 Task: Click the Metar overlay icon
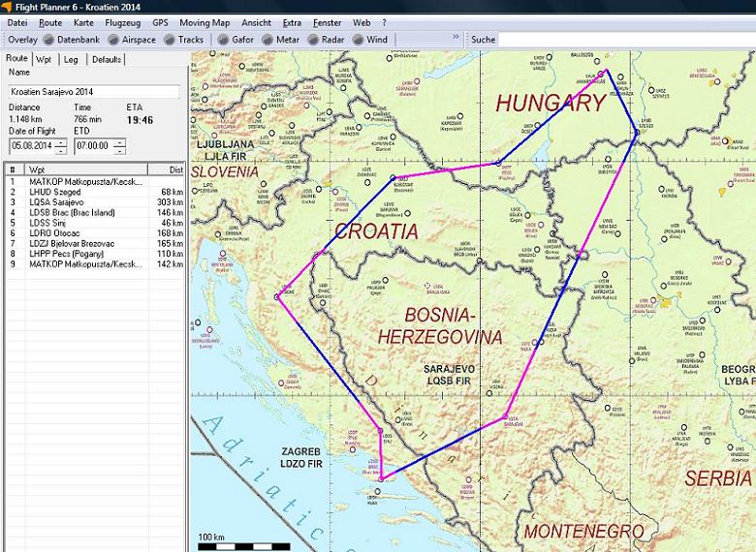tap(280, 40)
